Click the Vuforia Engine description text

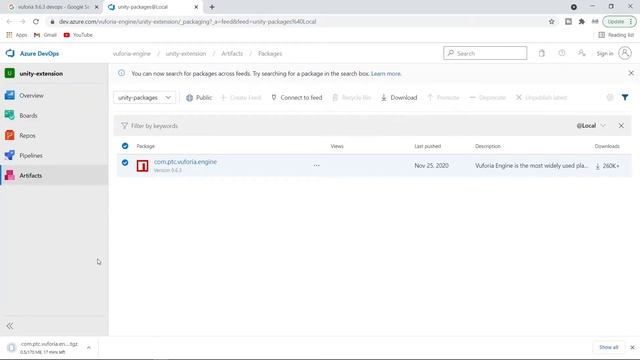click(x=531, y=166)
